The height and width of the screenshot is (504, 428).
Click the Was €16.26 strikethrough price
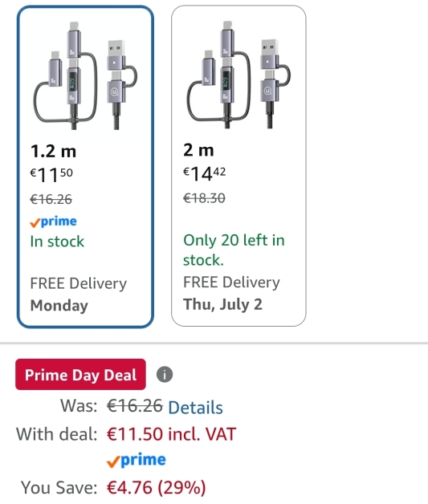coord(135,405)
